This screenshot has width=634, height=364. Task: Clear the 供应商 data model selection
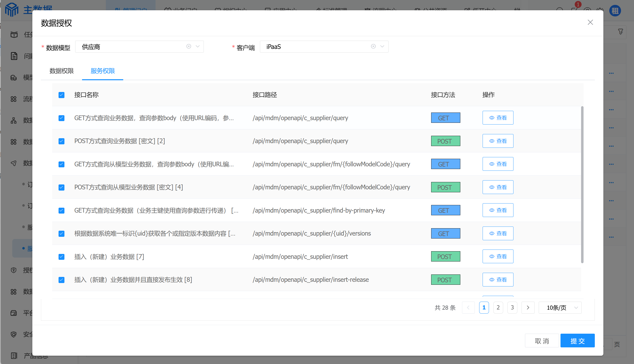[189, 46]
